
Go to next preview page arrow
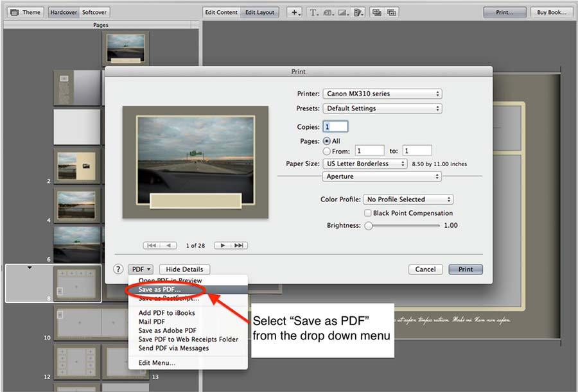click(x=223, y=245)
